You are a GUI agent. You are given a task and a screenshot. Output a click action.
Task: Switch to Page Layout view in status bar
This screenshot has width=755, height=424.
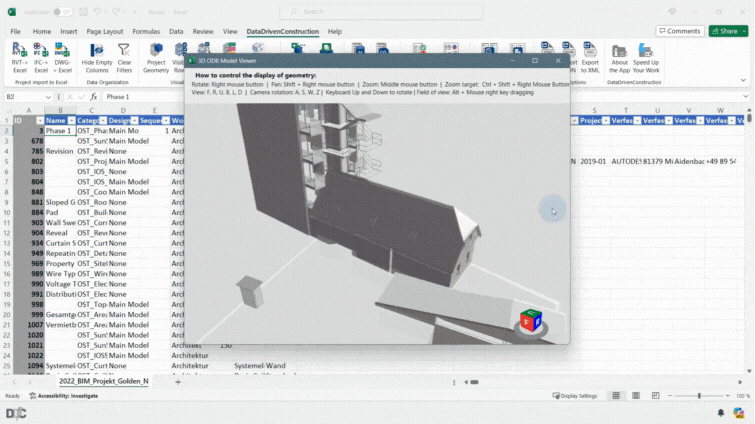636,396
